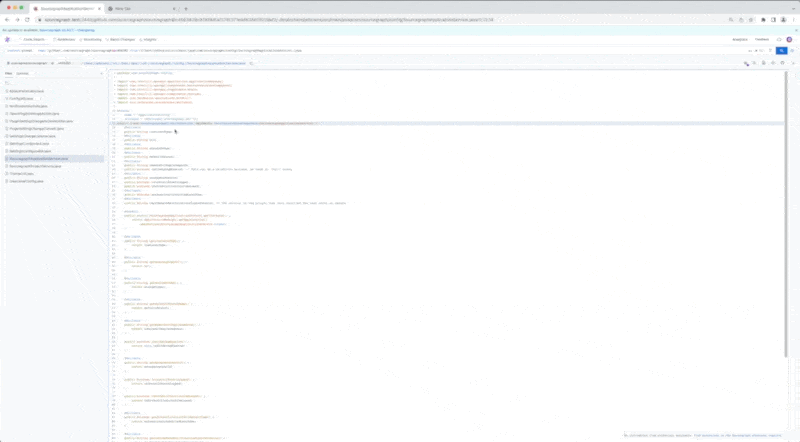Screen dimensions: 800x442
Task: Select the Files tab in sidebar
Action: pyautogui.click(x=9, y=73)
